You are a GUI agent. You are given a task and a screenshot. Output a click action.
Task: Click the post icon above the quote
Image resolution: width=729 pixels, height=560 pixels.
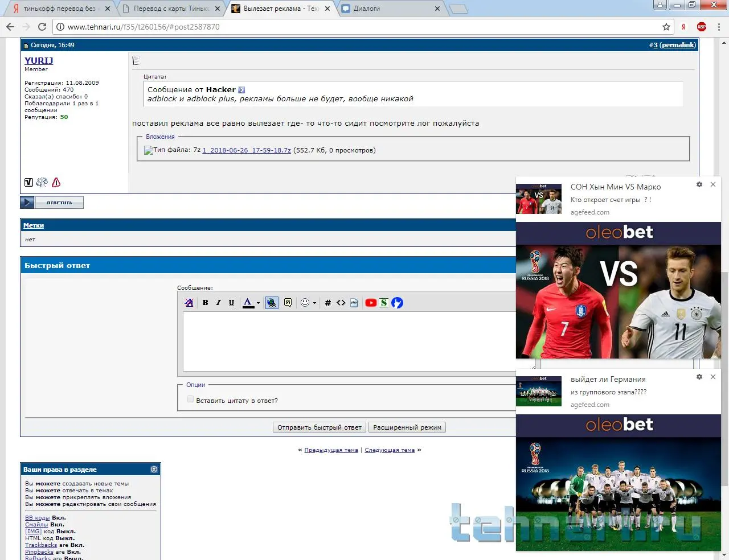tap(136, 60)
